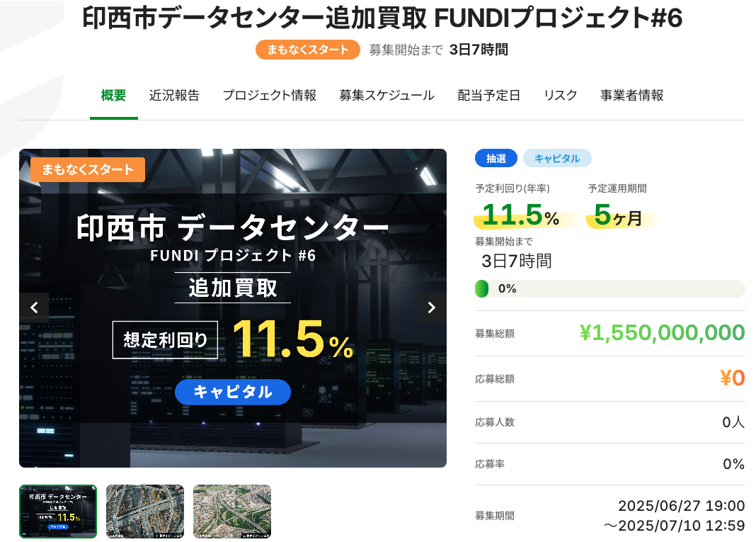Switch to the 近況報告 tab

[174, 96]
